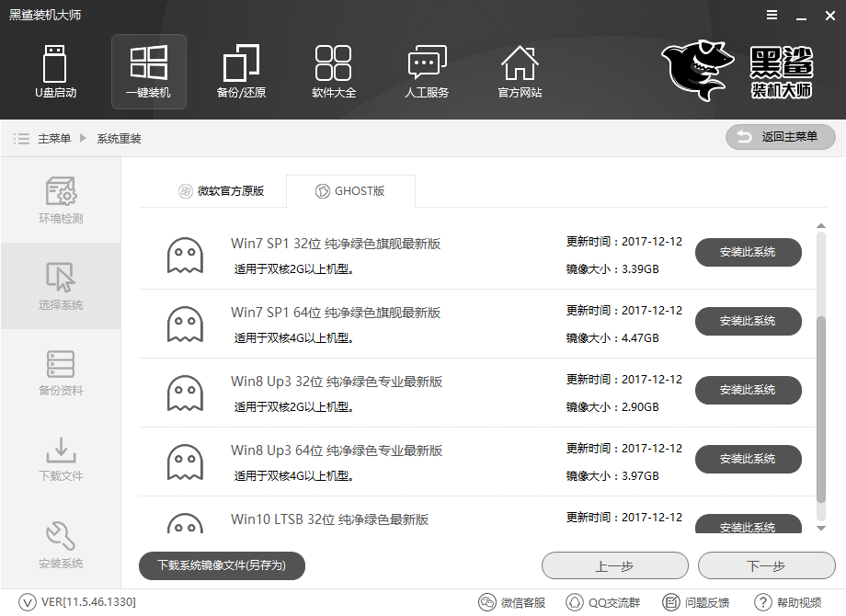Open 一键装机 from the top toolbar

[148, 72]
